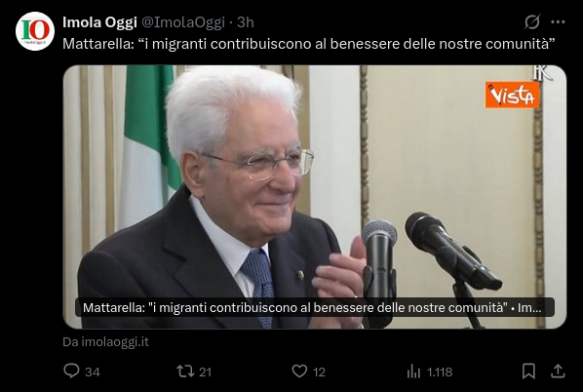Open the view analytics bar-chart icon

pos(413,371)
